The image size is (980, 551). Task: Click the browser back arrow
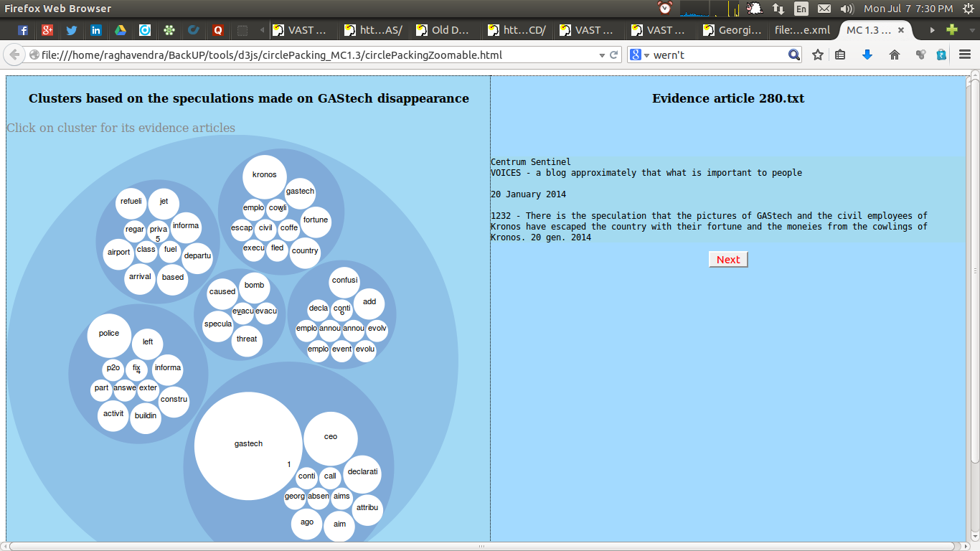click(14, 55)
